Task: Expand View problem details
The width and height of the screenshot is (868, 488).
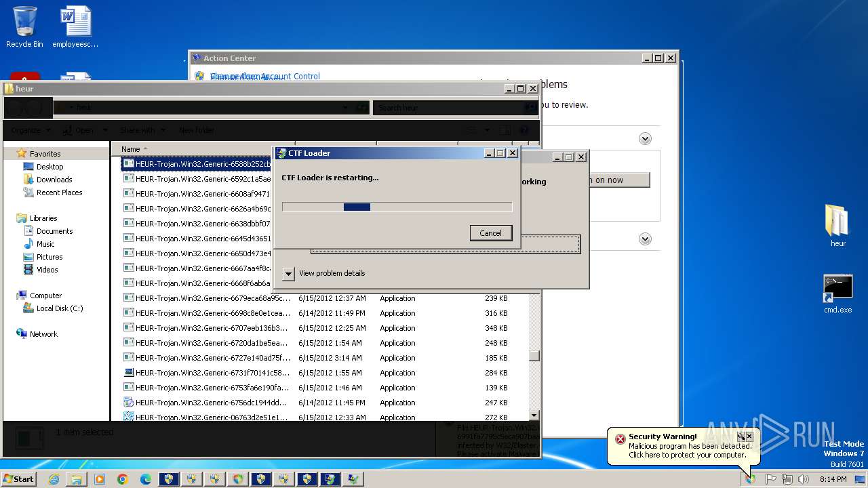Action: tap(288, 273)
